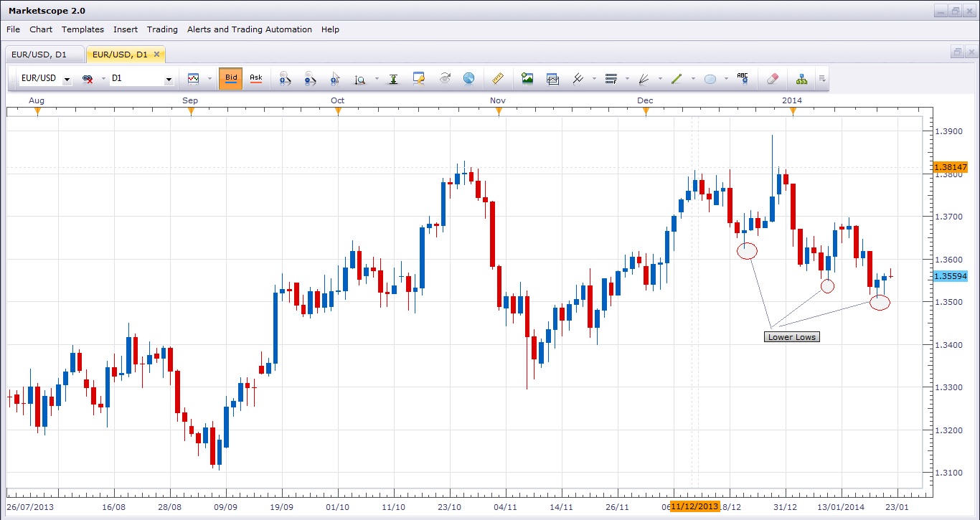This screenshot has height=520, width=980.
Task: Select the ABC text label tool
Action: coord(743,78)
